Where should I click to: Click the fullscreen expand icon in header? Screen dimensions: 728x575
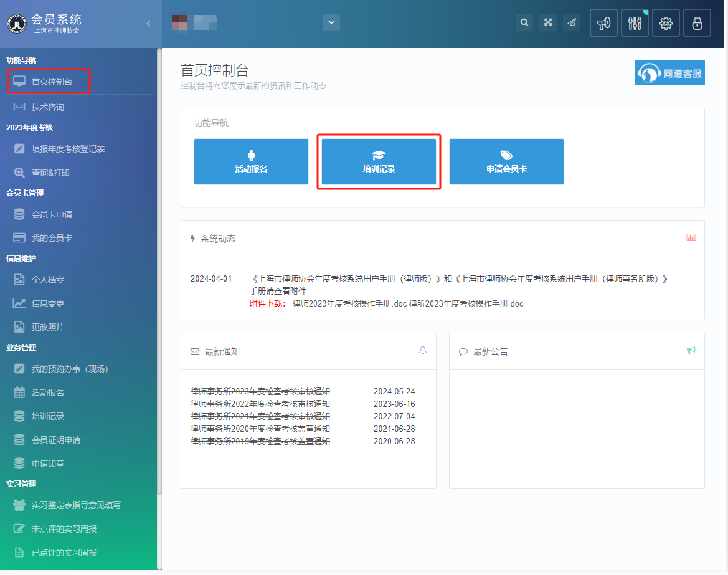coord(548,22)
